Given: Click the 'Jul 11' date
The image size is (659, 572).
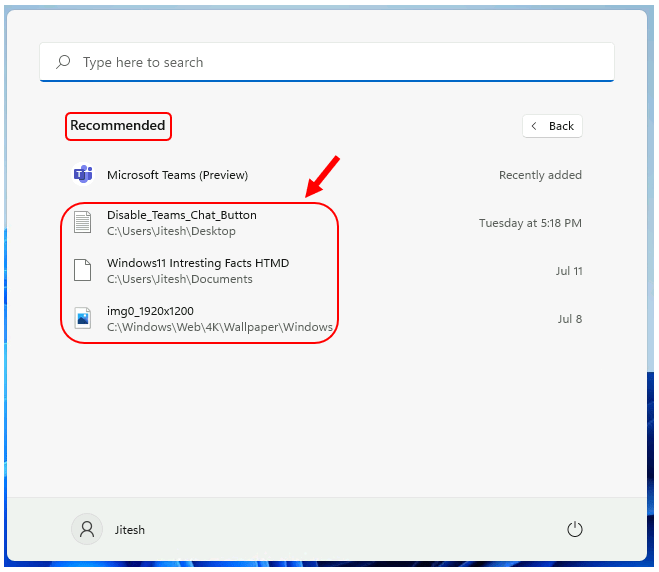Looking at the screenshot, I should click(569, 271).
